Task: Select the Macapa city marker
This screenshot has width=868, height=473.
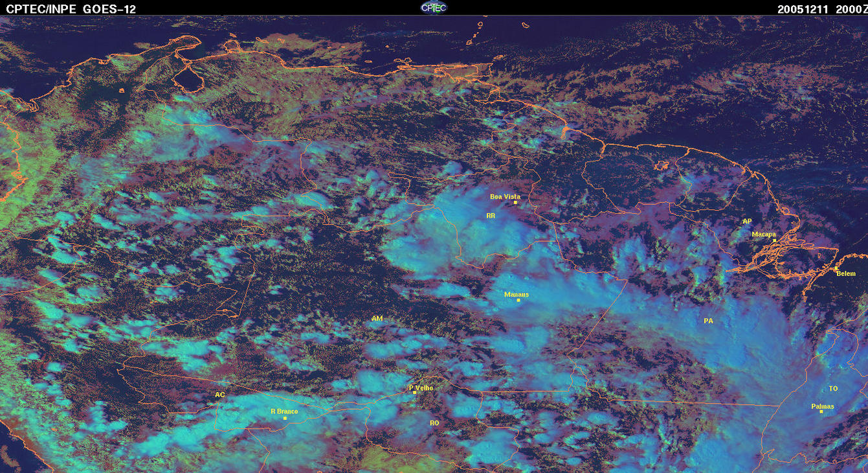Action: 774,240
